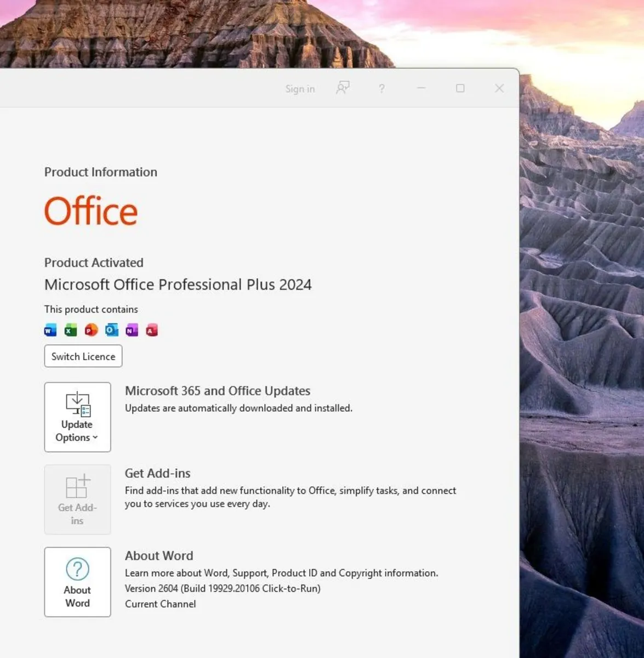Click the 'This product contains' label

[91, 309]
